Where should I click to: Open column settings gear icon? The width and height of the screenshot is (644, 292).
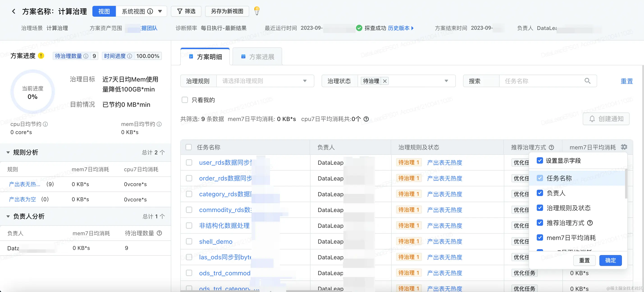point(624,147)
